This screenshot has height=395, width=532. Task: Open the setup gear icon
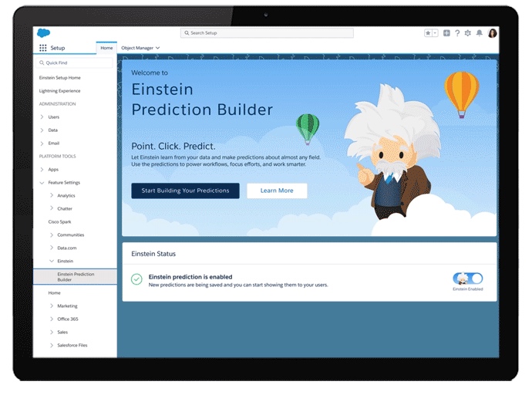(468, 33)
